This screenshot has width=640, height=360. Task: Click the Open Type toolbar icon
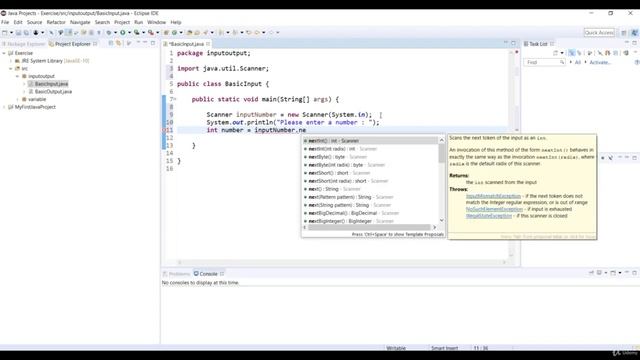[x=189, y=33]
